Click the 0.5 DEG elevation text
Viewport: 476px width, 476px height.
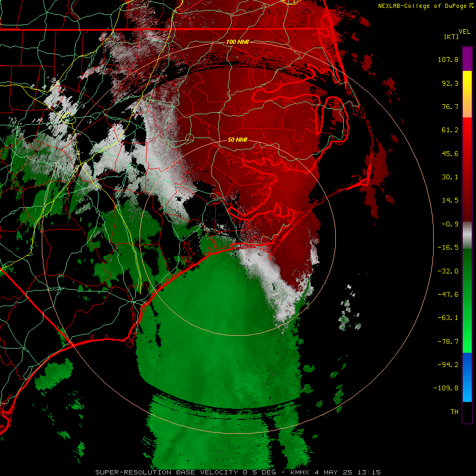point(260,472)
